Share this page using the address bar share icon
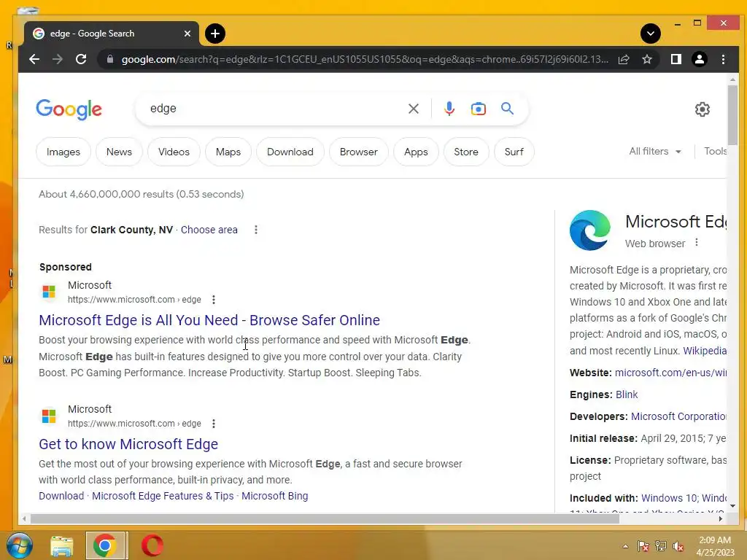The image size is (747, 560). [624, 59]
